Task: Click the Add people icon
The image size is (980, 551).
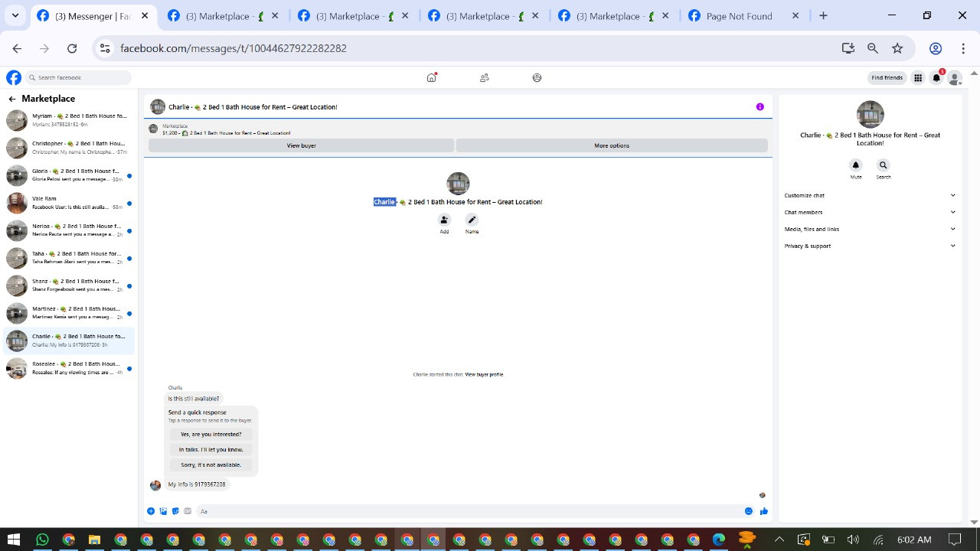Action: click(444, 220)
